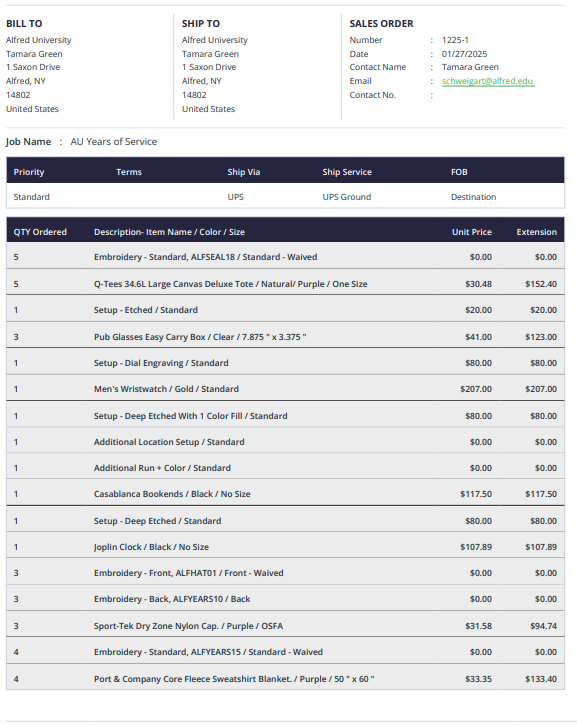The image size is (577, 727).
Task: Click the $152.40 extension amount
Action: [541, 284]
